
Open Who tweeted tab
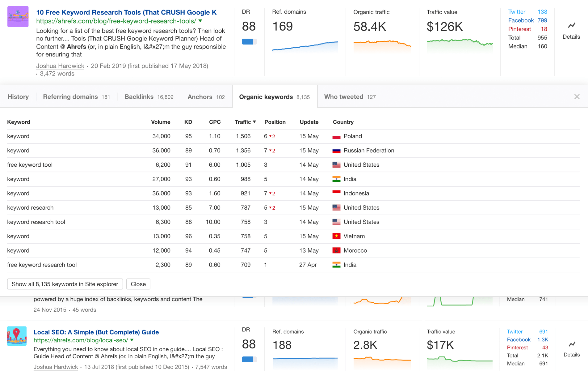[350, 97]
